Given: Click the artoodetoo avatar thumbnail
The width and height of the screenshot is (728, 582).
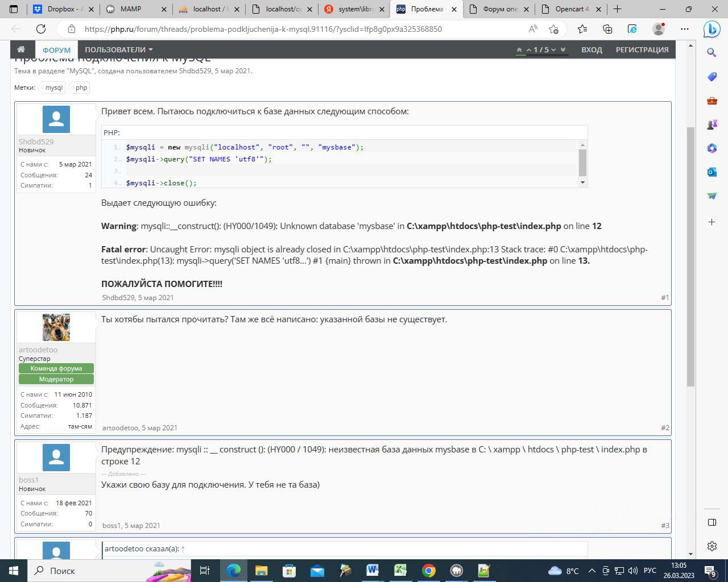Looking at the screenshot, I should tap(56, 327).
